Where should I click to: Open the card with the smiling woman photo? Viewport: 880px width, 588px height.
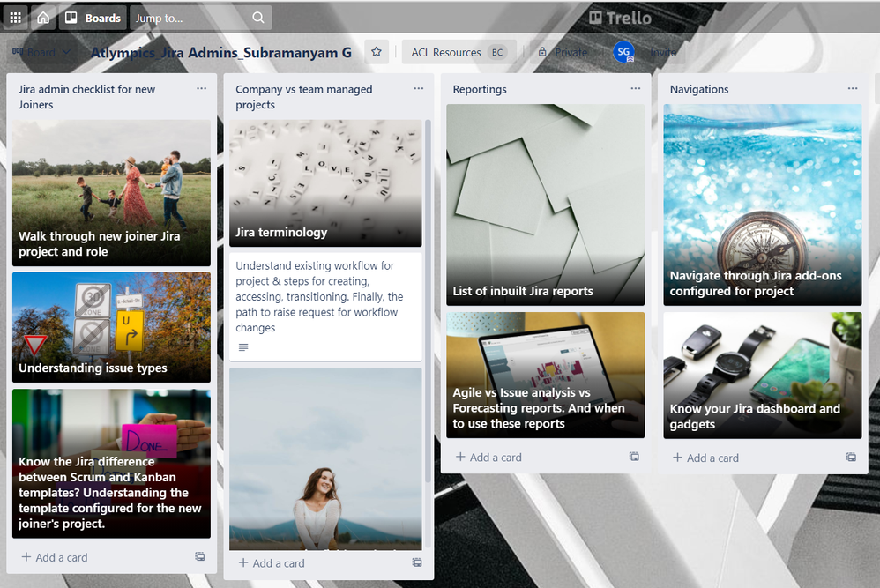point(325,458)
